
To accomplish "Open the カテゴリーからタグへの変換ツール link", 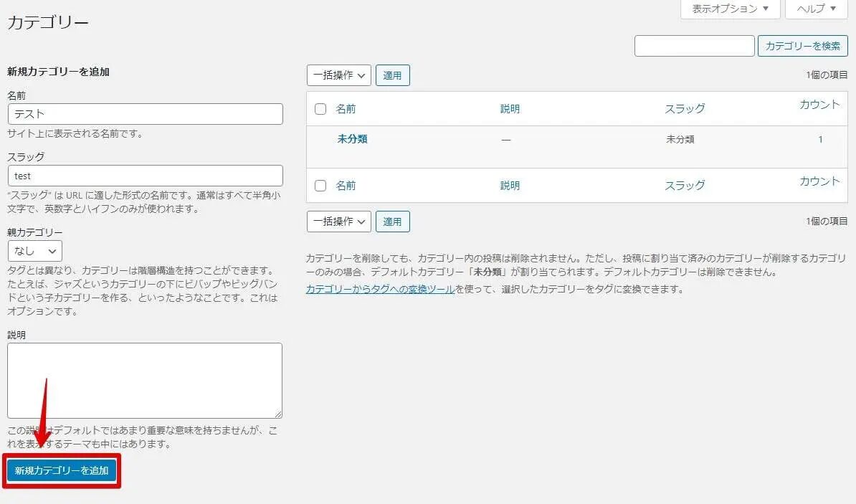I will pos(380,290).
